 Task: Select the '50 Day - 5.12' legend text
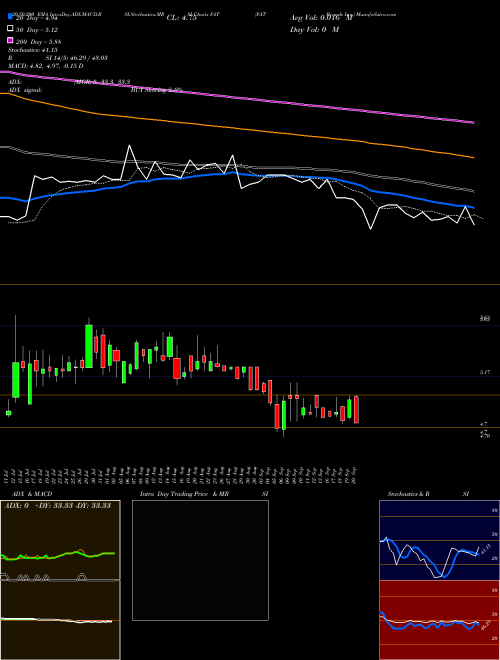[x=37, y=29]
